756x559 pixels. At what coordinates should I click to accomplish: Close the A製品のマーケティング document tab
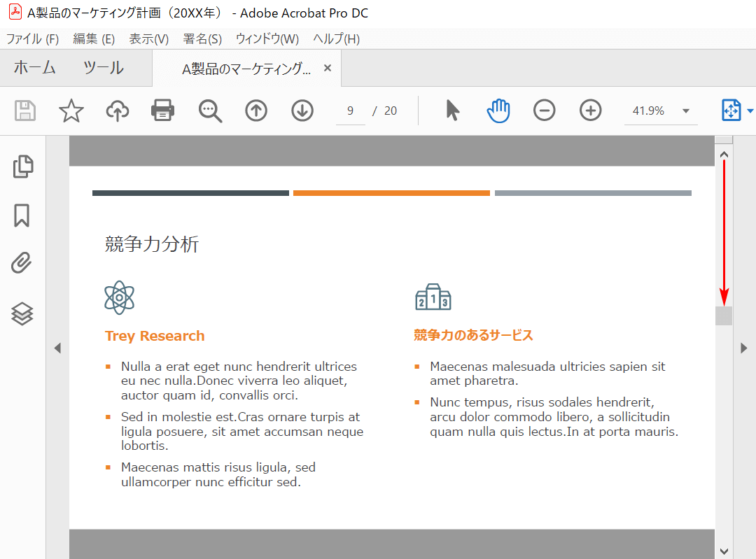tap(328, 68)
